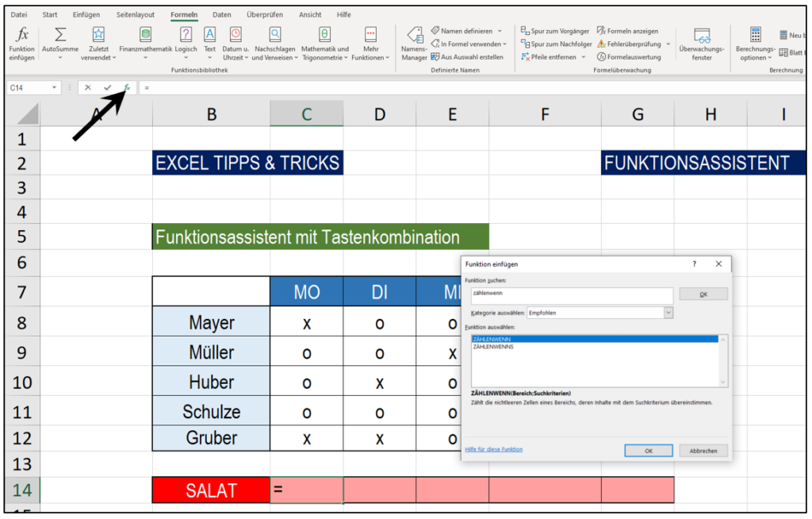Viewport: 812px width, 519px height.
Task: Open Mehr Funktionen menu
Action: [370, 44]
